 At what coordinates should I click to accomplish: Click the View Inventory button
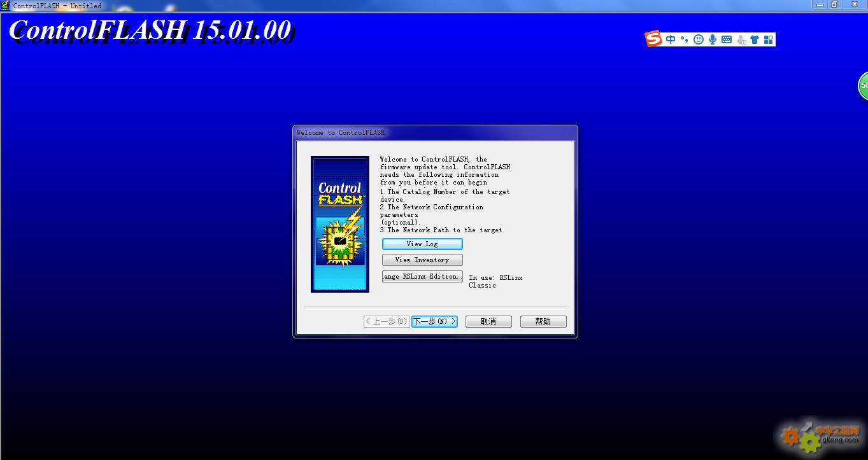422,260
